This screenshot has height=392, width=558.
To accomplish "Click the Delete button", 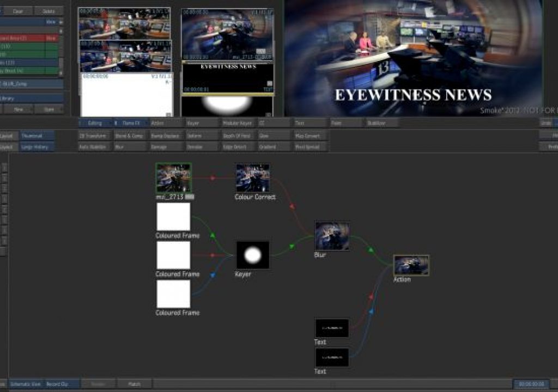I will (x=48, y=11).
